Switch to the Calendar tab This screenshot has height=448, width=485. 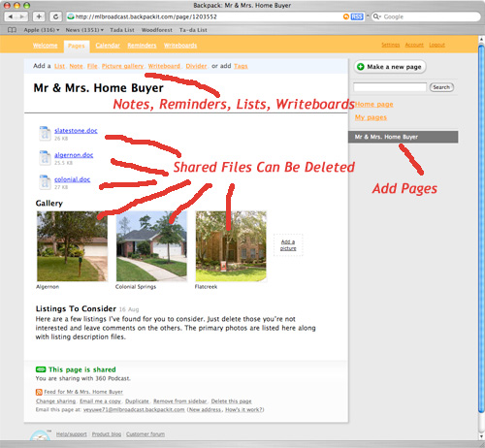(108, 46)
